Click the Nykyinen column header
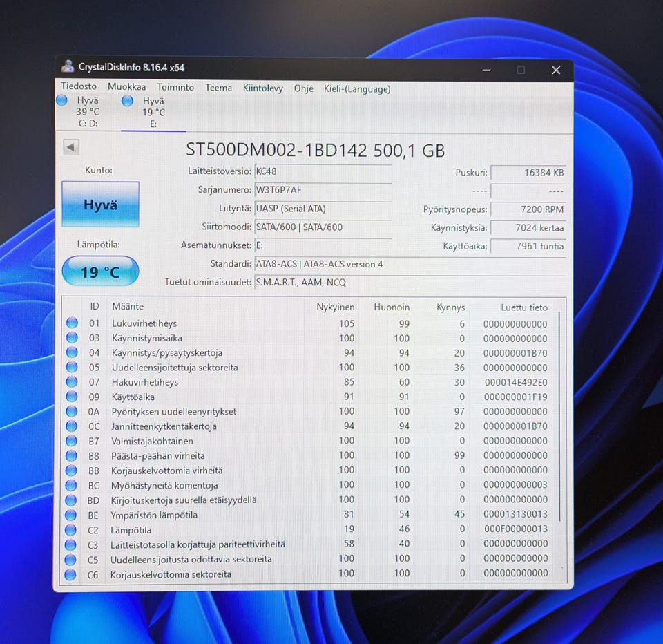 [x=336, y=307]
